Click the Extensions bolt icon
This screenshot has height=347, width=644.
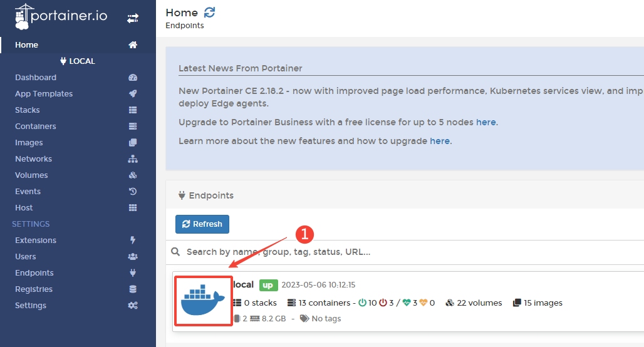[133, 240]
